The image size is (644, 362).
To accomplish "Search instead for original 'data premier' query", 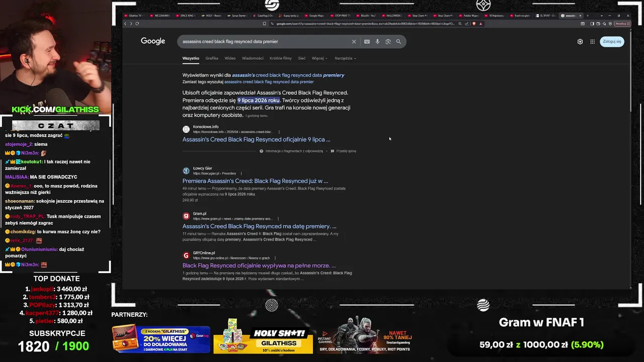I will pos(269,81).
